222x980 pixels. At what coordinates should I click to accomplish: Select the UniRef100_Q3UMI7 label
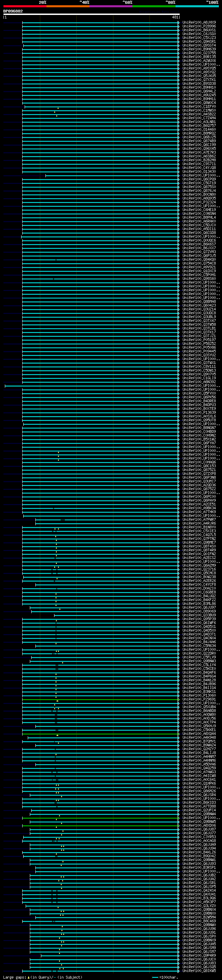click(199, 481)
